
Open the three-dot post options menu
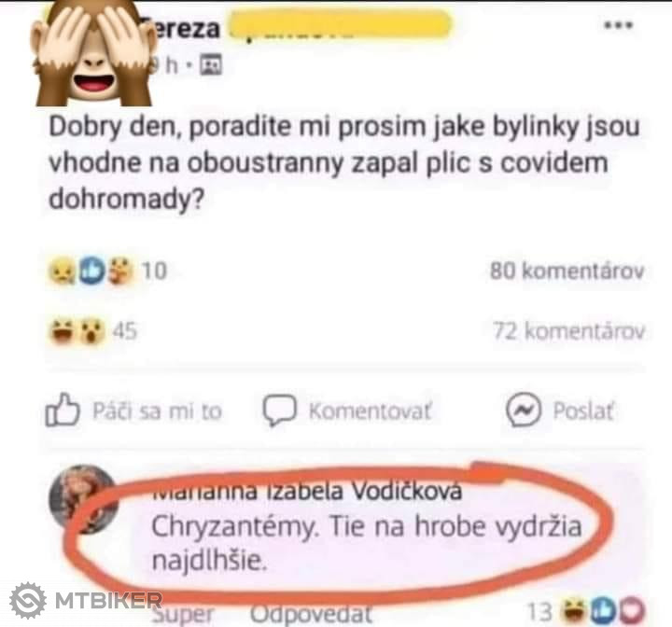[618, 25]
